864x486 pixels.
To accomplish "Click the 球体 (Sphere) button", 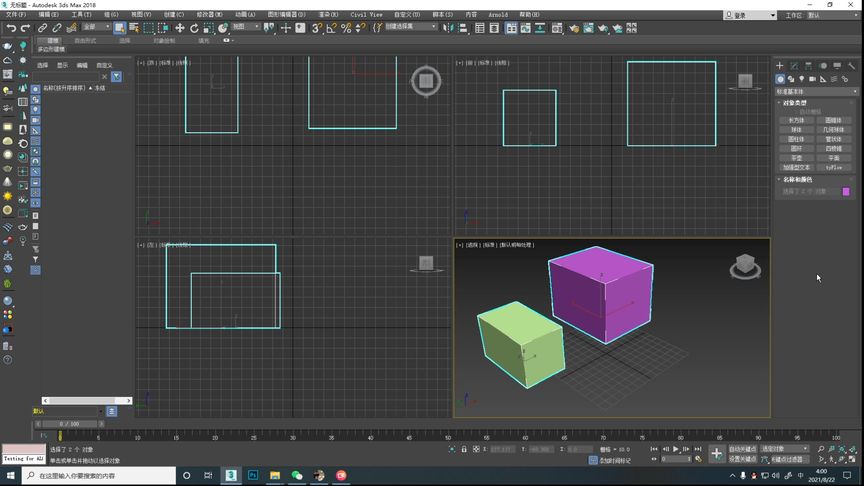I will [796, 130].
